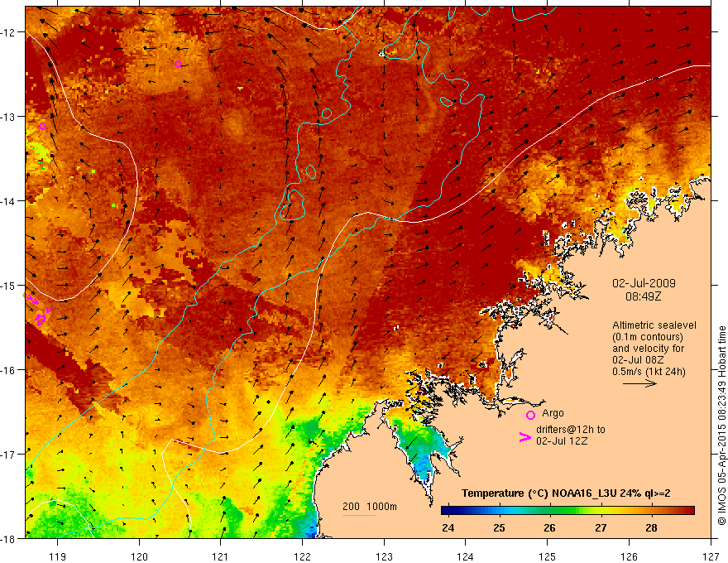This screenshot has height=563, width=728.
Task: Click the '28' color bar tick label
Action: click(651, 527)
